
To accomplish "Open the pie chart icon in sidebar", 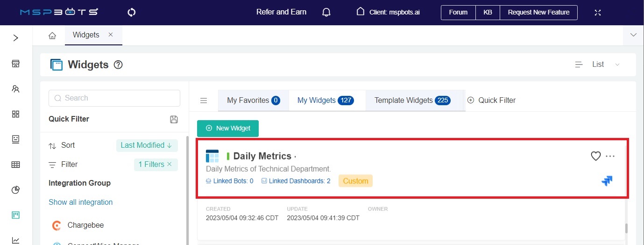I will (x=16, y=190).
